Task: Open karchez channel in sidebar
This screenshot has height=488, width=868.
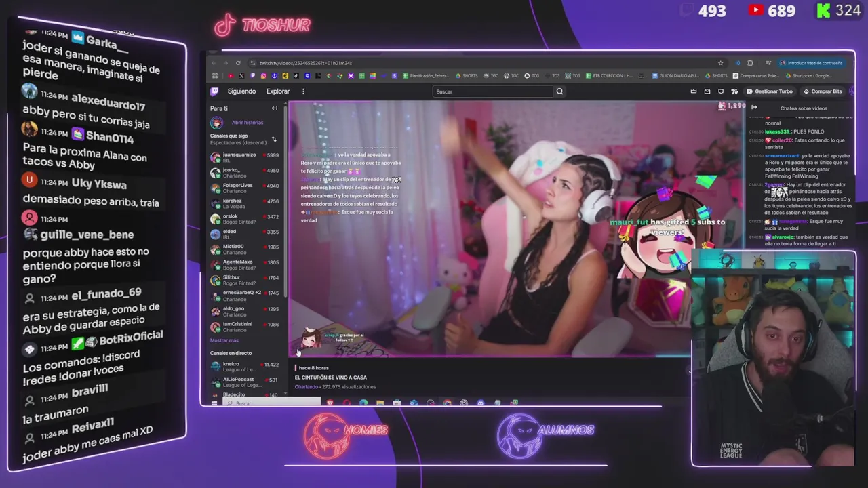Action: (245, 203)
